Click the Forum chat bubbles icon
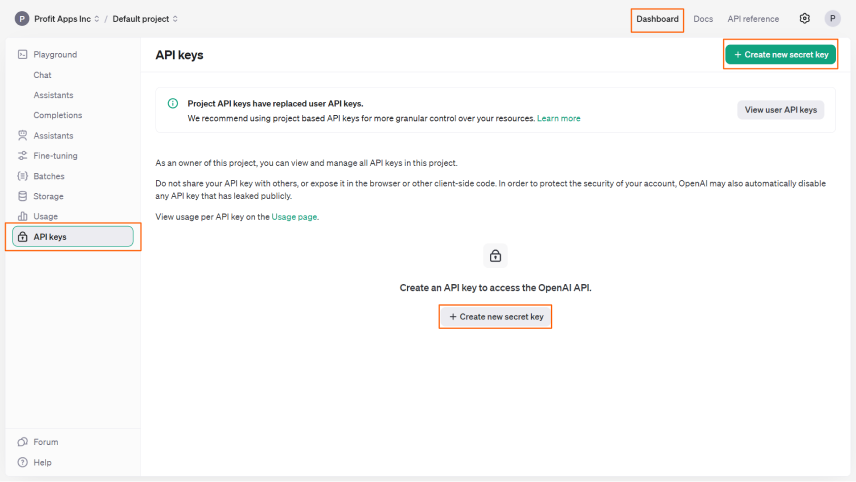The height and width of the screenshot is (482, 856). (x=22, y=442)
